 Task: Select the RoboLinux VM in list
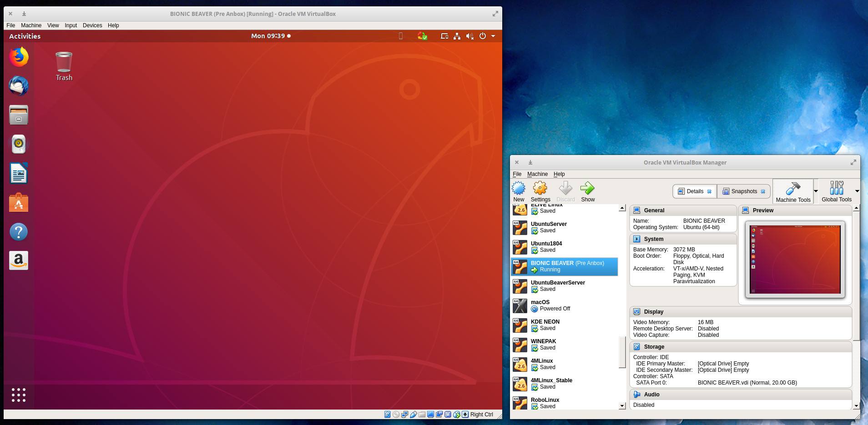[564, 402]
